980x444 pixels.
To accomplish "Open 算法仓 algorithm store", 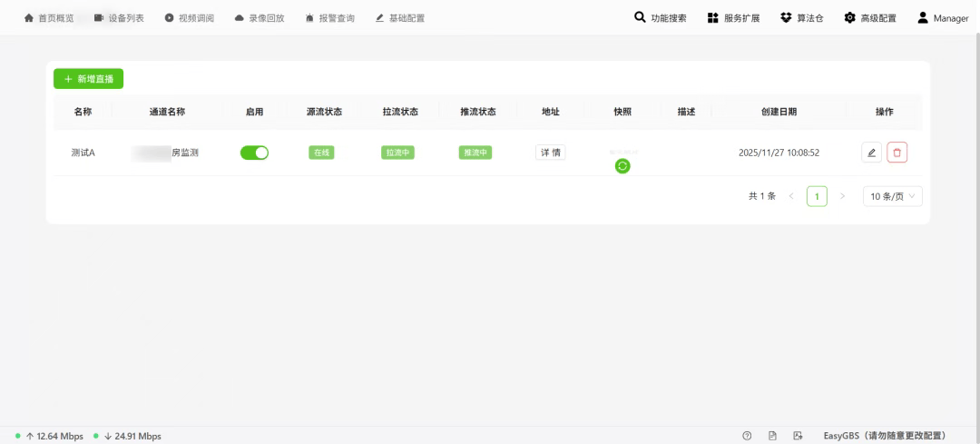I will (801, 18).
